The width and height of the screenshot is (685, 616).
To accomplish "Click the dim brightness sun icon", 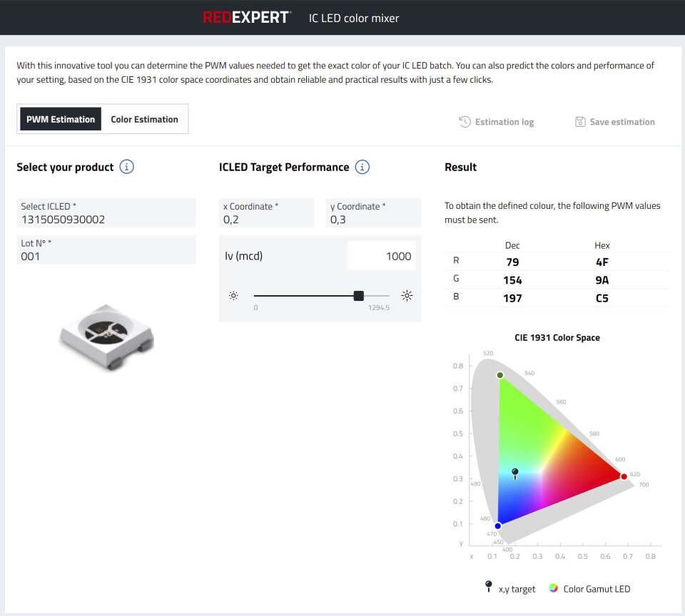I will [233, 295].
